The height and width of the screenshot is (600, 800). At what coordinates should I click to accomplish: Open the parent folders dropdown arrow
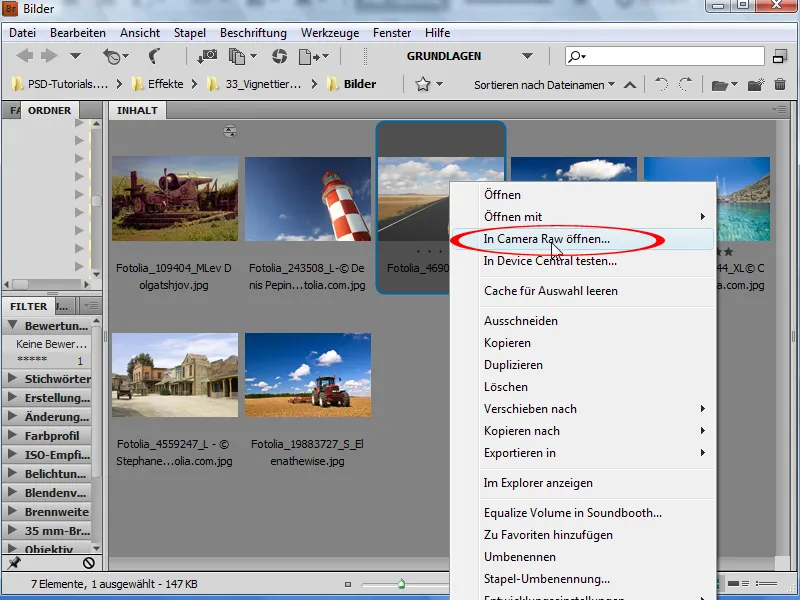coord(76,56)
